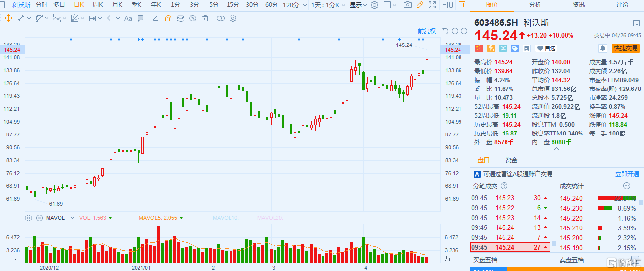The image size is (644, 271).
Task: Toggle the VOL: 1.563 indicator
Action: coord(92,218)
